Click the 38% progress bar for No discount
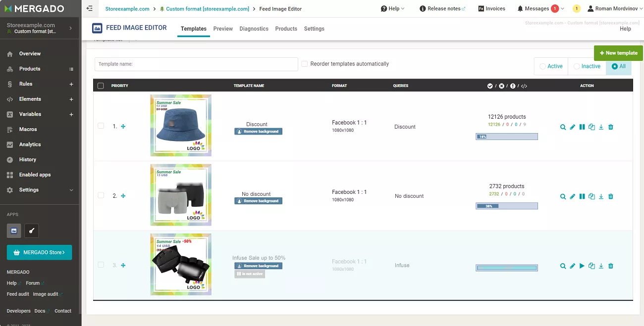The height and width of the screenshot is (326, 644). [507, 206]
